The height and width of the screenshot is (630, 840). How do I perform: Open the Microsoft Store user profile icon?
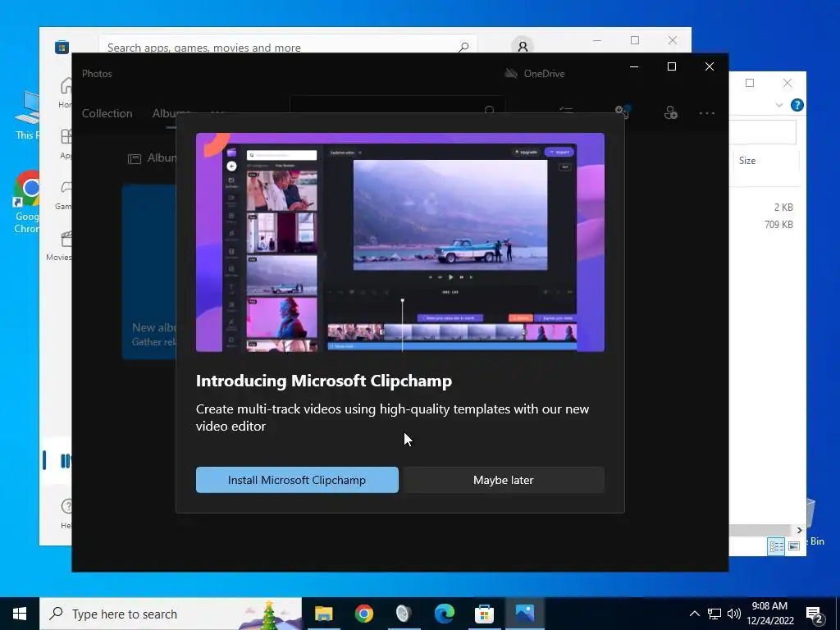click(x=523, y=46)
